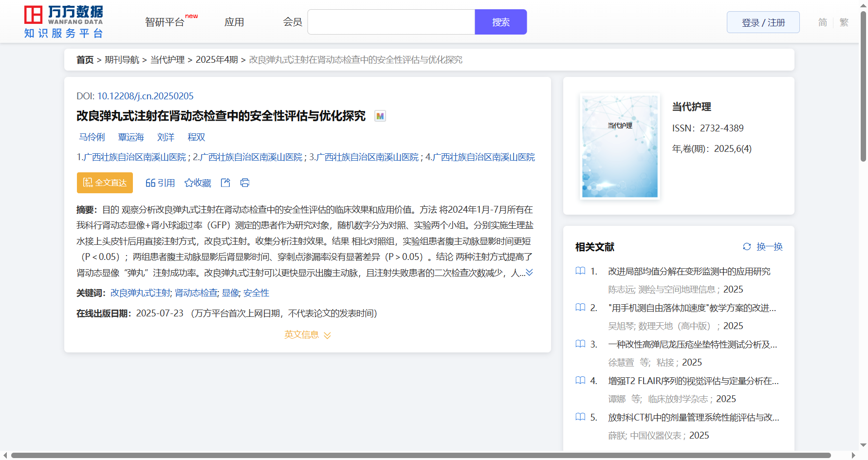Open the 会员 menu item
868x460 pixels.
point(293,22)
